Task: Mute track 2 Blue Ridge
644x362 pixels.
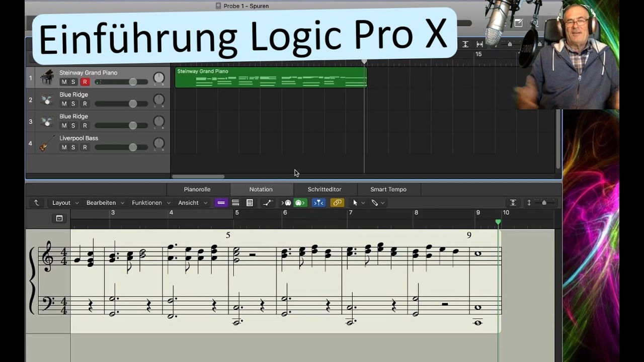Action: pos(64,104)
